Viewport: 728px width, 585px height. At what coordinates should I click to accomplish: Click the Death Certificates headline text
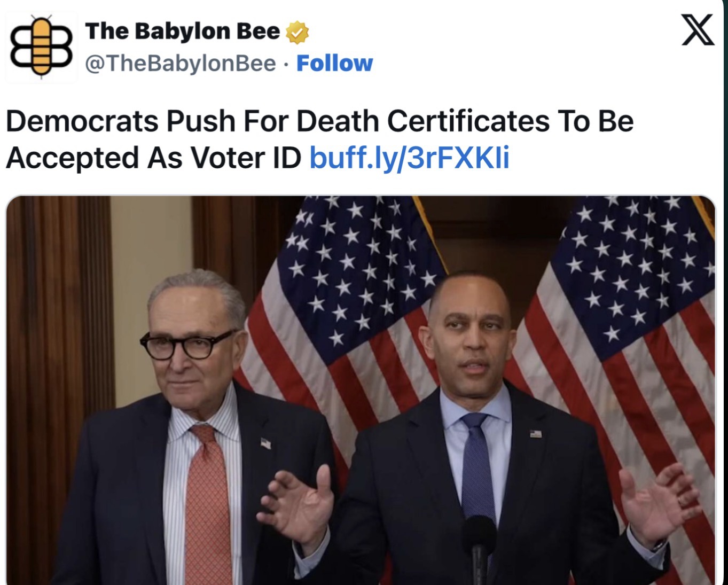[319, 139]
